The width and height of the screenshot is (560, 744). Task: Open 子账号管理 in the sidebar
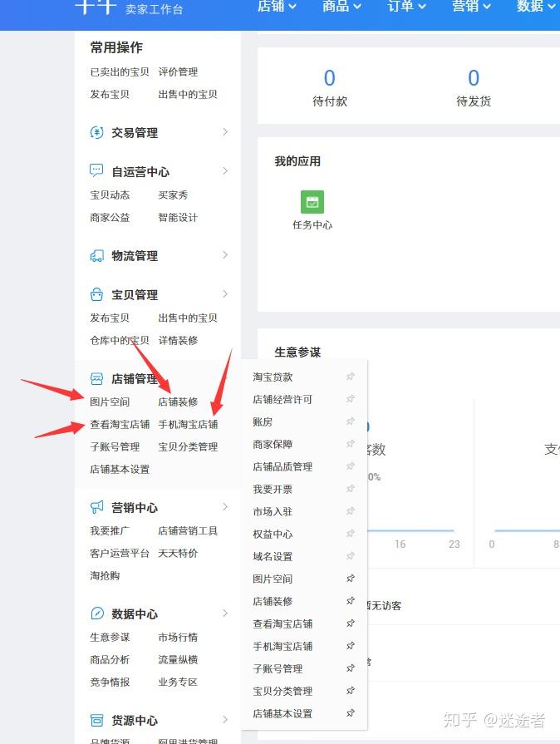point(115,446)
